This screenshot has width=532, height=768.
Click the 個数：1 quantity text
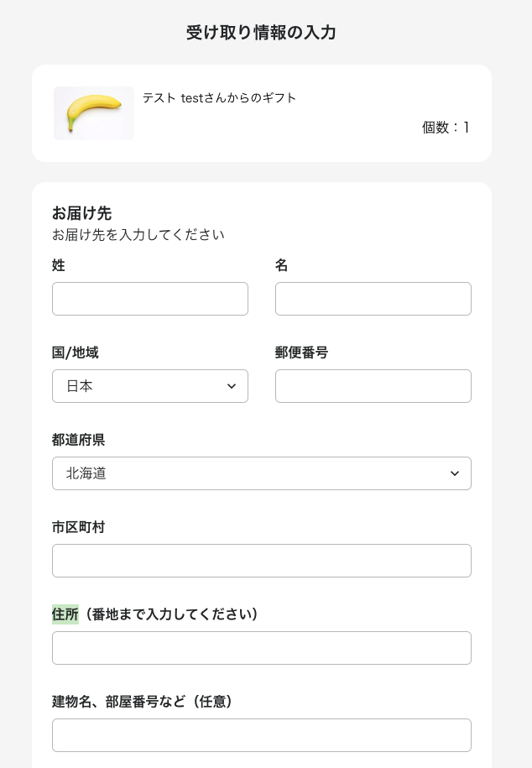click(x=446, y=128)
